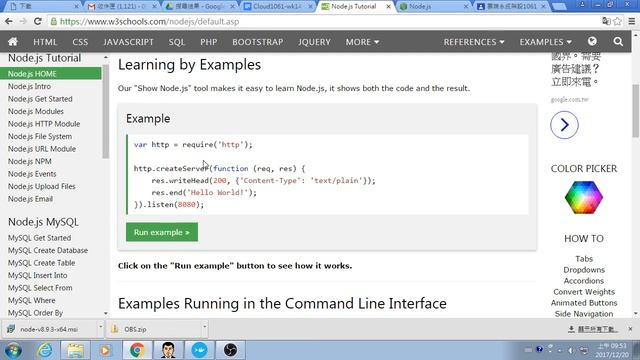Open Node.js NPM link
The height and width of the screenshot is (360, 640).
29,161
